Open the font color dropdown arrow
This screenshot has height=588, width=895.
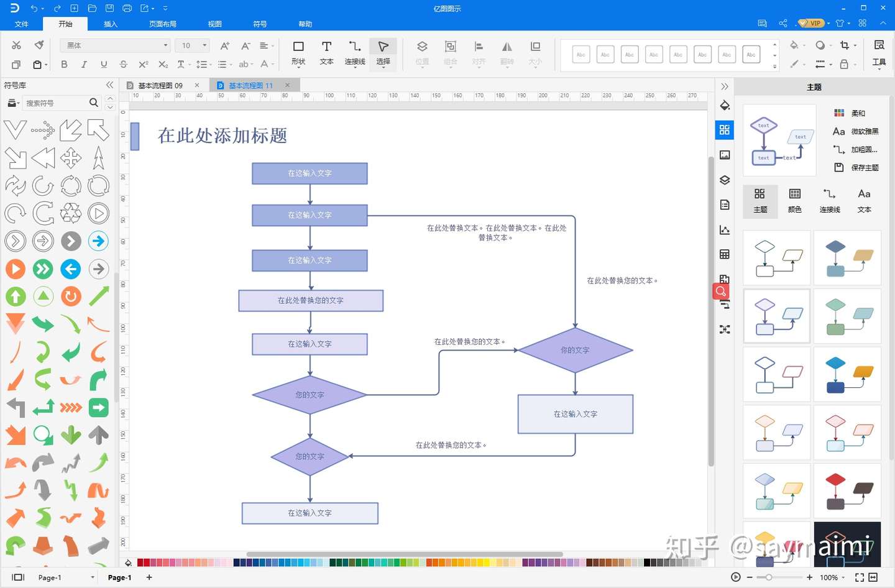[273, 64]
